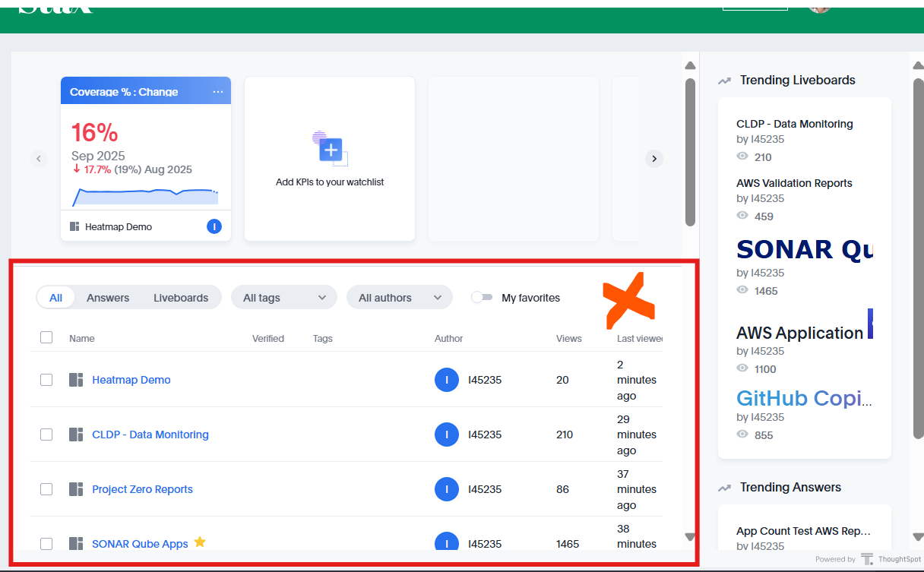
Task: Open CLDP - Data Monitoring in Trending Liveboards
Action: [794, 124]
